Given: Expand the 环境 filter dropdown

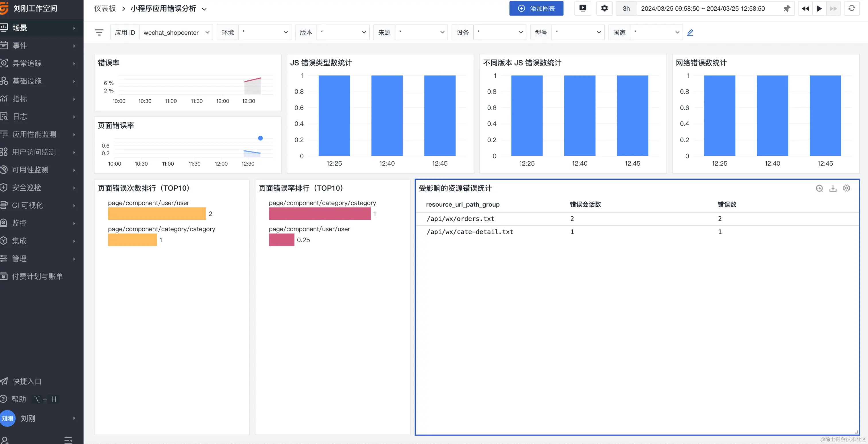Looking at the screenshot, I should point(265,32).
